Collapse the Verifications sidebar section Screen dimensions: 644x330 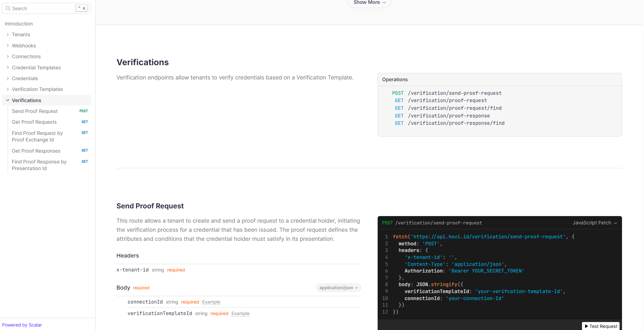click(8, 100)
